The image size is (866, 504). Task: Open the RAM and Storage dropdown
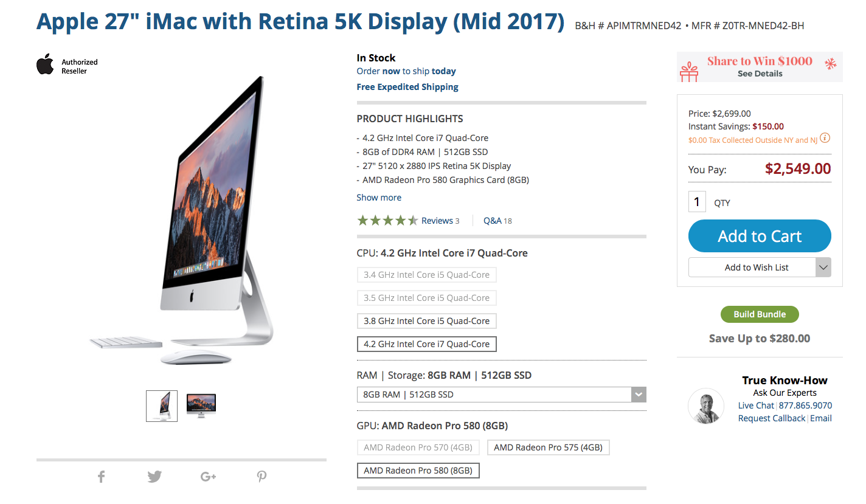pos(501,395)
